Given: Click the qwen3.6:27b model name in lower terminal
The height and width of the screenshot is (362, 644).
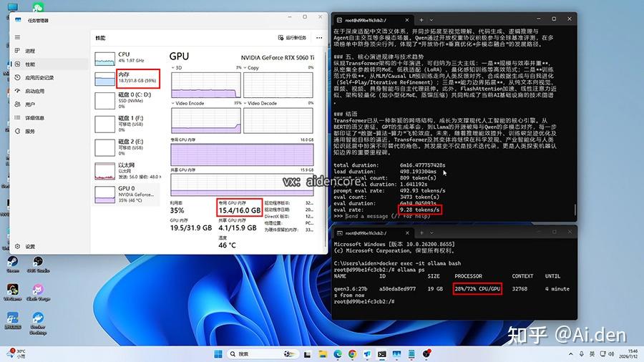Looking at the screenshot, I should click(351, 289).
